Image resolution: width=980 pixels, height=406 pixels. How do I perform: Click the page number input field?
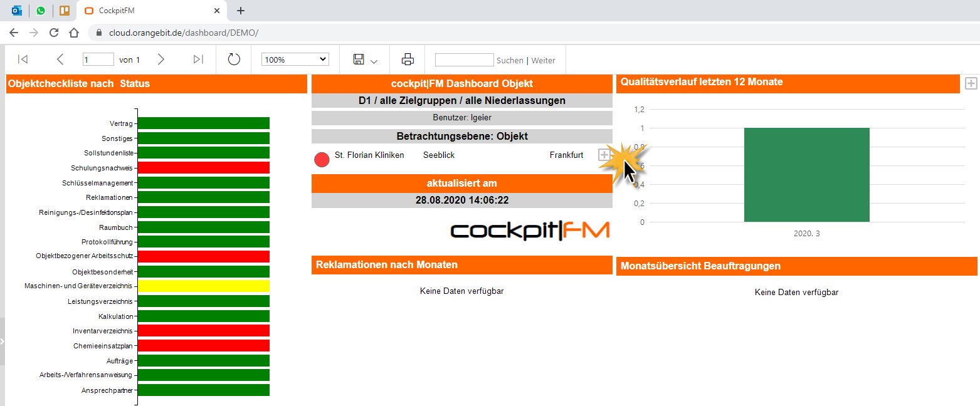pyautogui.click(x=98, y=60)
